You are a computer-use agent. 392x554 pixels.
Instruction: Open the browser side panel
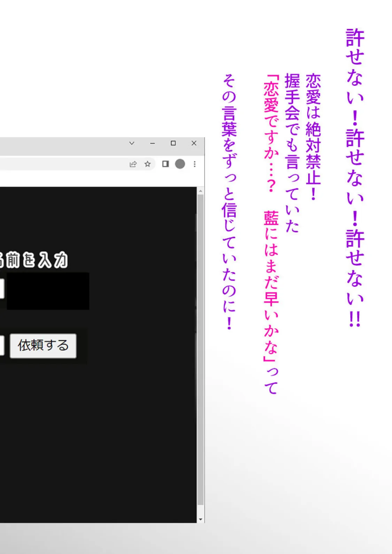[x=166, y=164]
